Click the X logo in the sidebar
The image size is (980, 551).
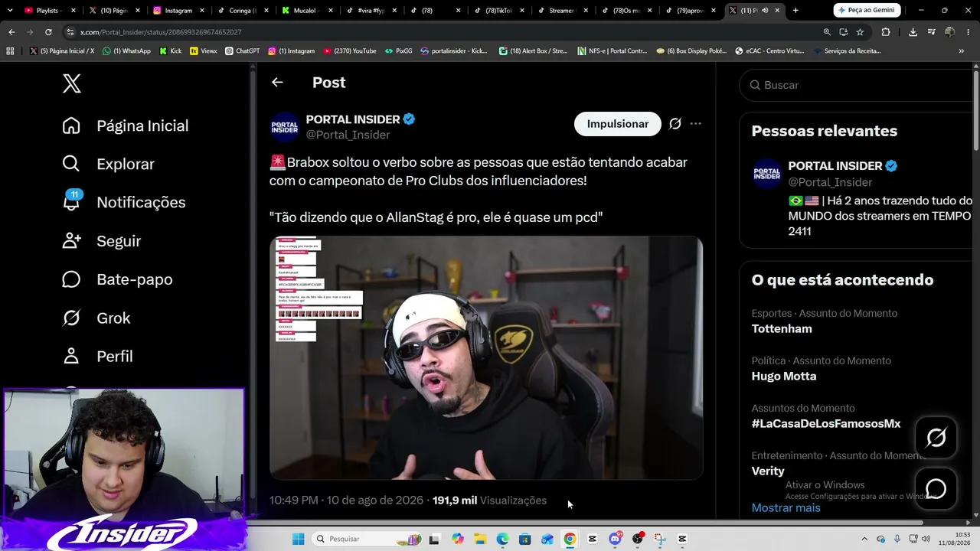point(72,83)
